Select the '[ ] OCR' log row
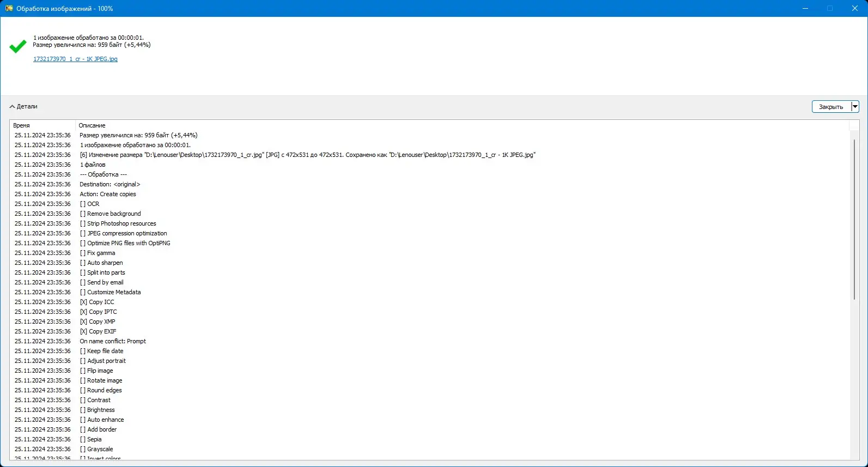868x467 pixels. point(430,204)
